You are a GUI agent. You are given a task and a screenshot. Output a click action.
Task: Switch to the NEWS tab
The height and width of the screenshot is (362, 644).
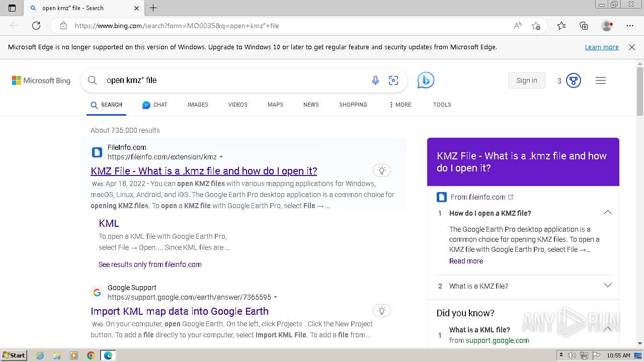(311, 105)
